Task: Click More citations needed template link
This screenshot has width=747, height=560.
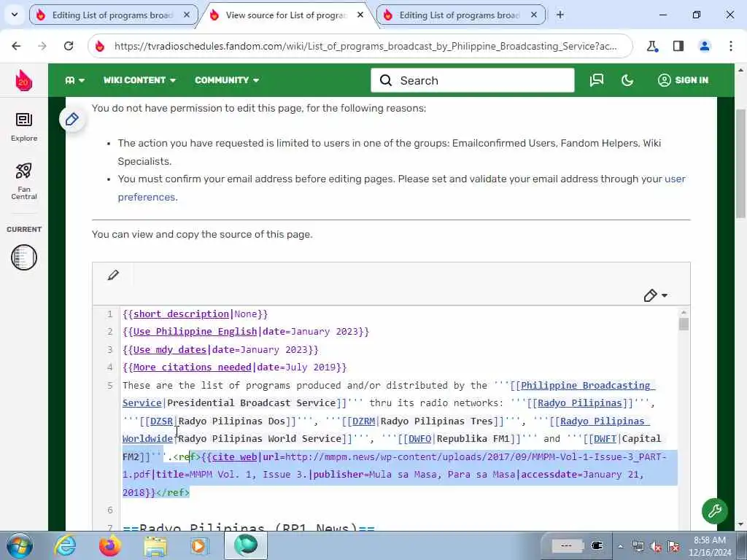Action: pos(192,367)
